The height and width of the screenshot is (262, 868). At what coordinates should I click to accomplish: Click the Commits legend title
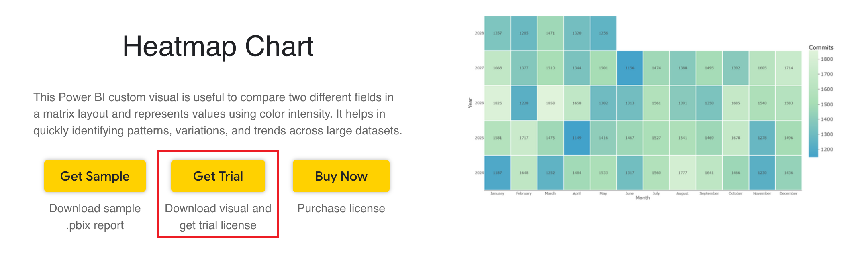tap(821, 47)
